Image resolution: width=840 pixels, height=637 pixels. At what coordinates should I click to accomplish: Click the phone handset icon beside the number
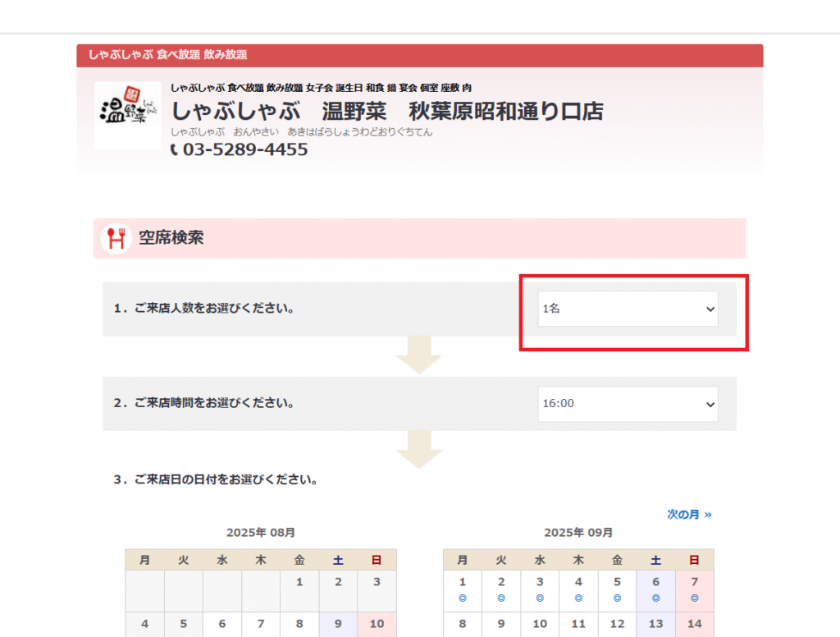click(174, 149)
